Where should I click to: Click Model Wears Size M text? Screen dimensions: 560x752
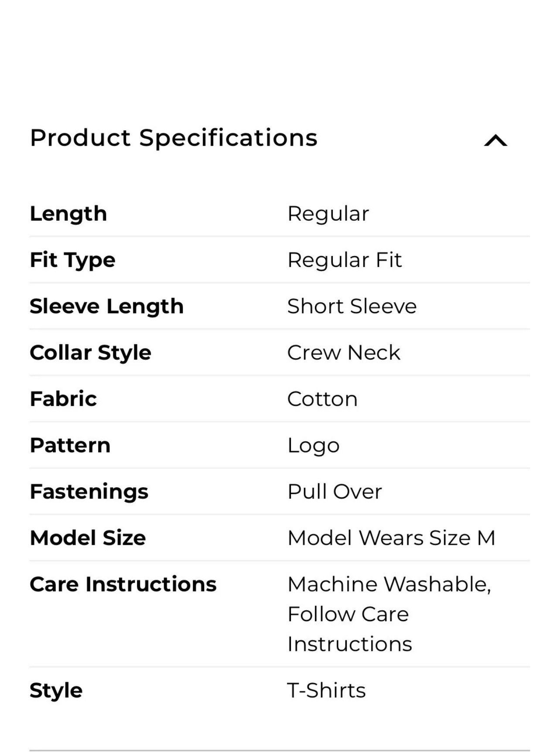(391, 538)
